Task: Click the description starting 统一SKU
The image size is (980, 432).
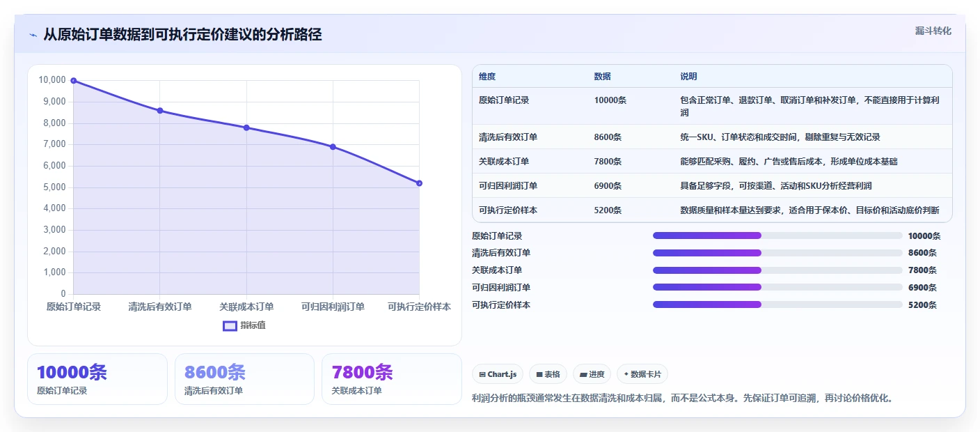Action: pos(780,137)
